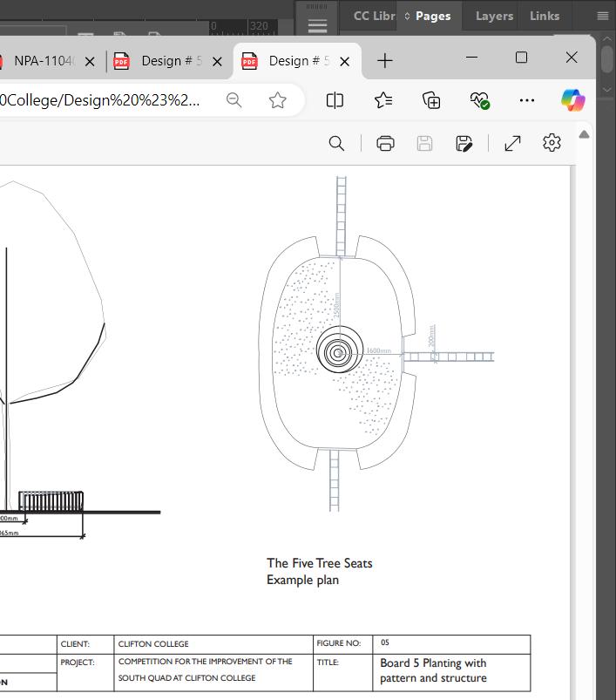Expand the InDesign panel down chevron
This screenshot has height=700, width=616.
coord(607,90)
